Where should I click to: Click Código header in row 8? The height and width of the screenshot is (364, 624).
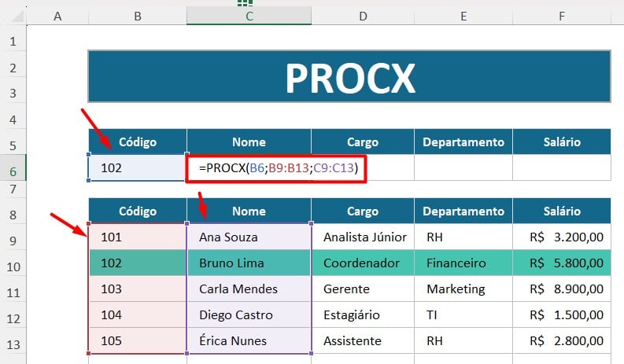click(137, 211)
